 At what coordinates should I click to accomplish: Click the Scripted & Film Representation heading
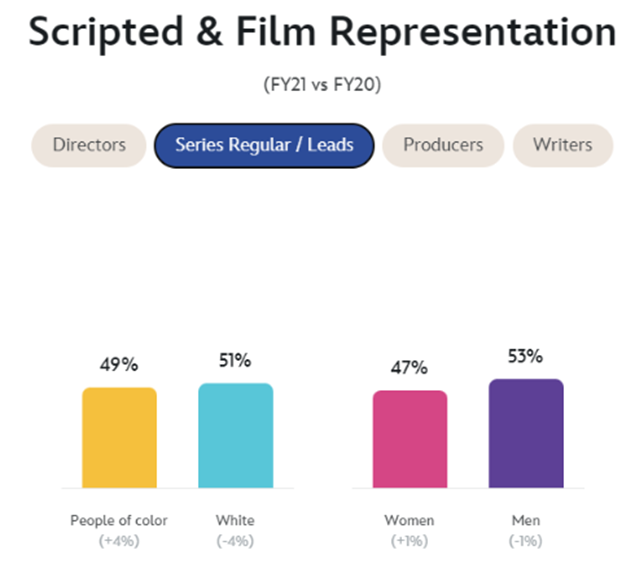click(322, 32)
